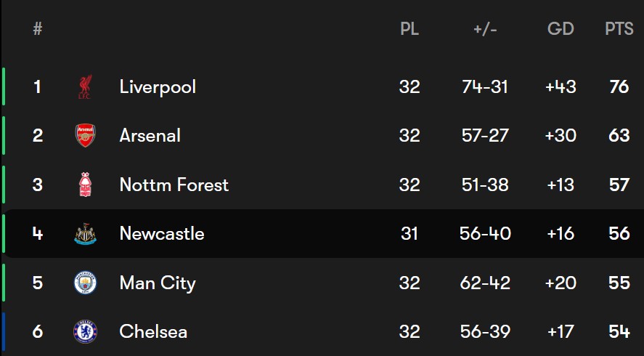Open the Chelsea team name

pos(153,332)
